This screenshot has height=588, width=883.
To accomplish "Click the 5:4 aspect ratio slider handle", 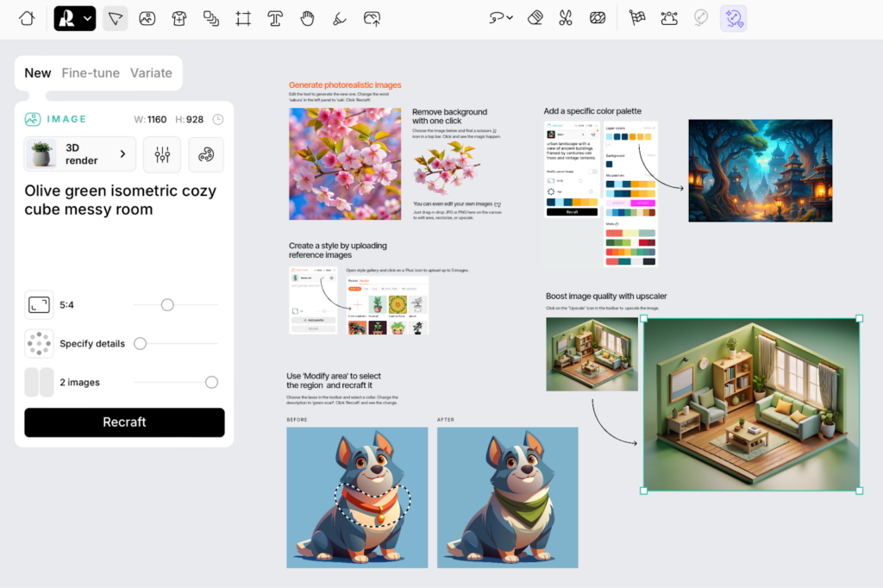I will tap(167, 304).
